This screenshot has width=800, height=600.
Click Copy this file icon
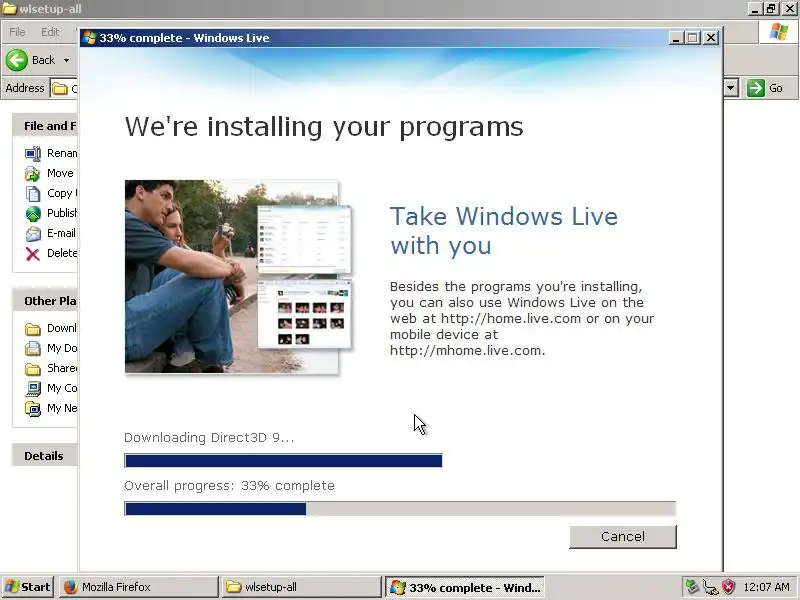tap(33, 193)
